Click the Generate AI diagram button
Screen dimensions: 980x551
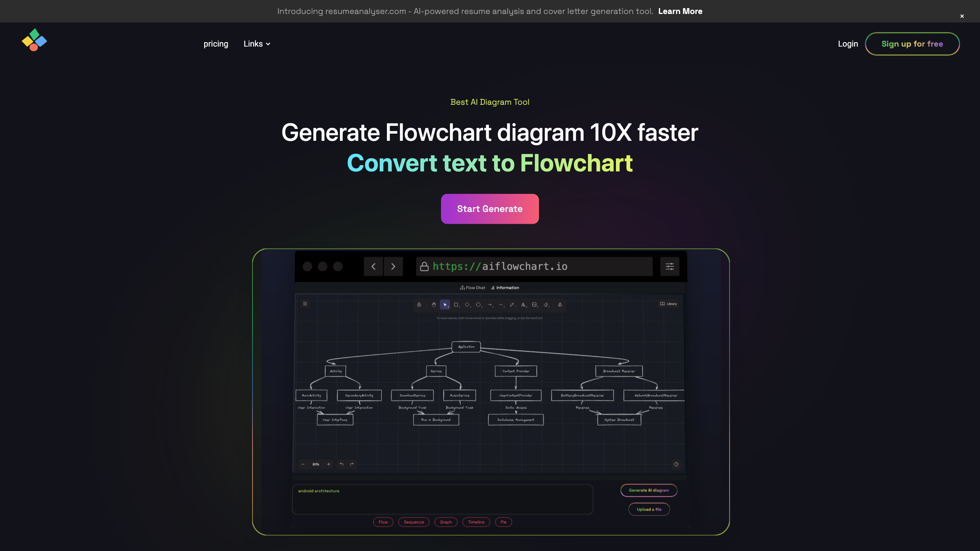649,490
